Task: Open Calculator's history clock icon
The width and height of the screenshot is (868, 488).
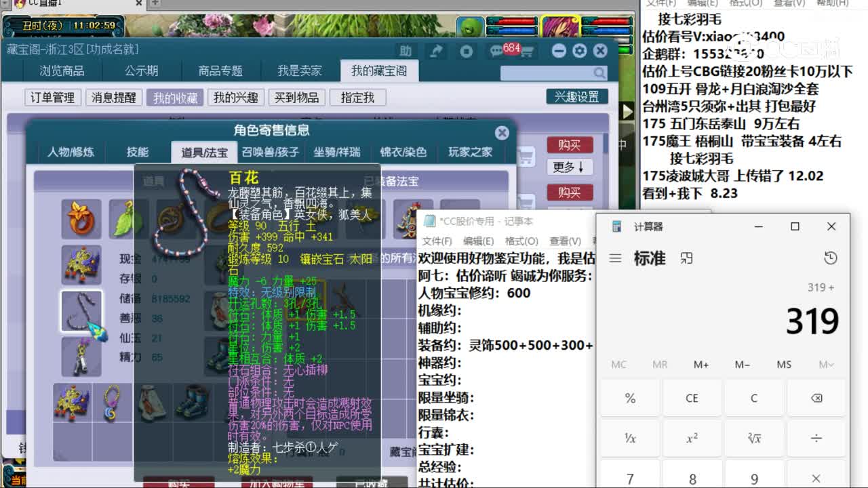Action: pyautogui.click(x=830, y=258)
